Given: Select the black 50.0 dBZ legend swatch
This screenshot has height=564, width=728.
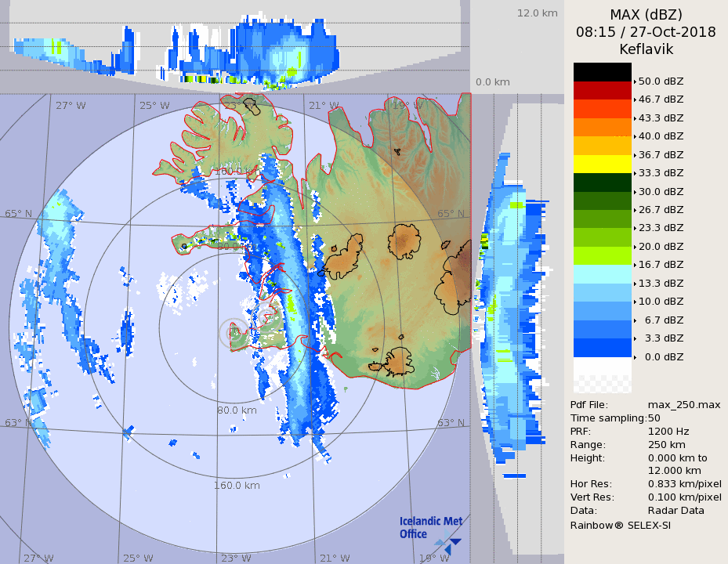Looking at the screenshot, I should click(602, 72).
